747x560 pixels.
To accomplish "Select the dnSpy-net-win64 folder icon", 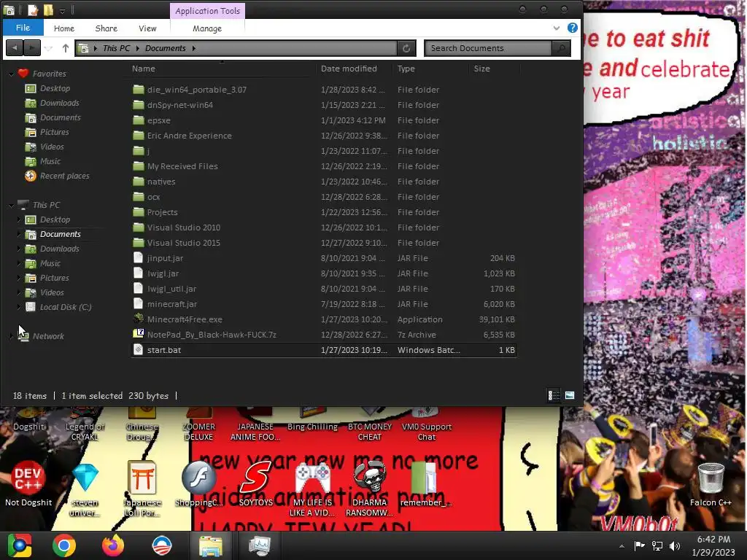I will (138, 105).
